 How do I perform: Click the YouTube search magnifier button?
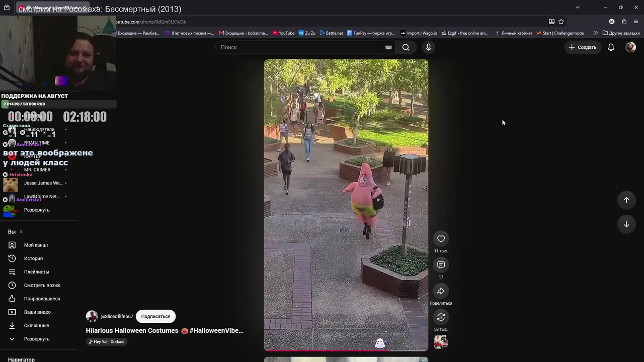406,47
